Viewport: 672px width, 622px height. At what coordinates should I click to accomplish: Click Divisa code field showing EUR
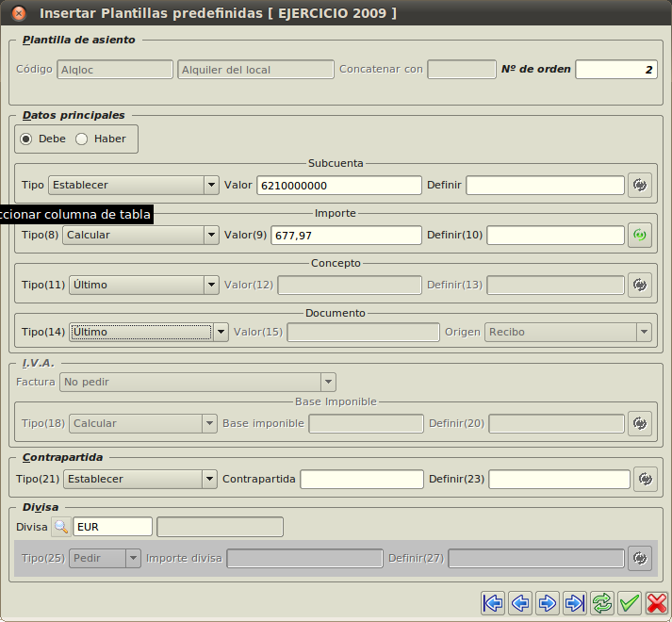tap(112, 527)
